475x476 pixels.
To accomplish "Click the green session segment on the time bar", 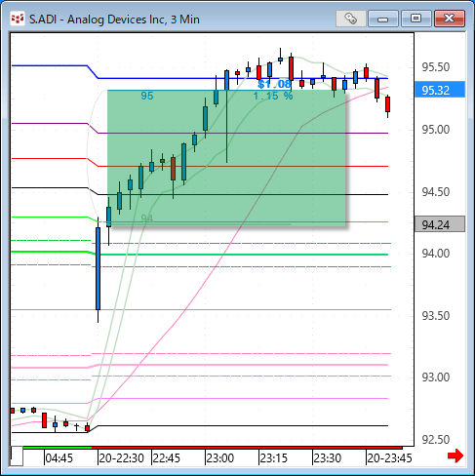I will pos(58,448).
